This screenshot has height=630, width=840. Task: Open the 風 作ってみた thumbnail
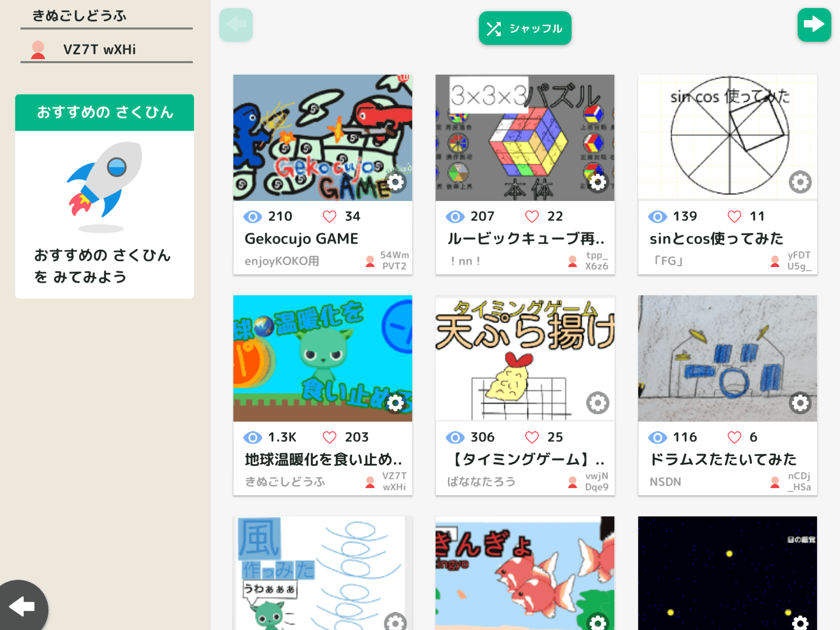323,573
